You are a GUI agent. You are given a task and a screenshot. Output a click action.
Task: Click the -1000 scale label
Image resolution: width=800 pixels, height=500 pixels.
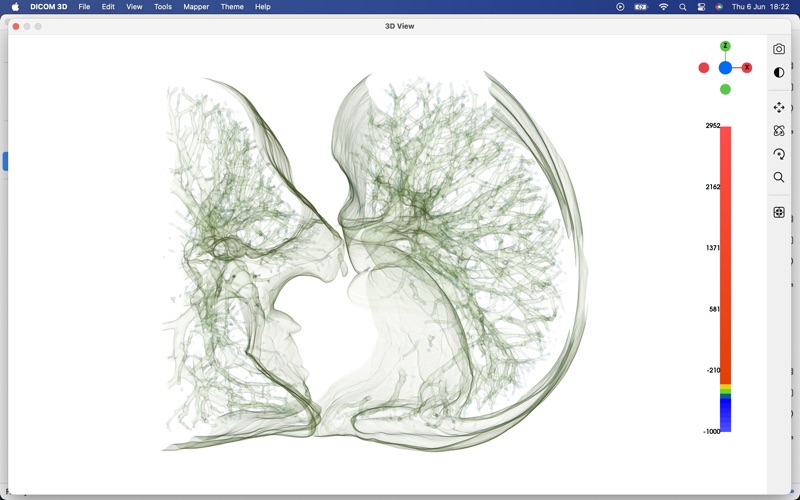coord(712,432)
